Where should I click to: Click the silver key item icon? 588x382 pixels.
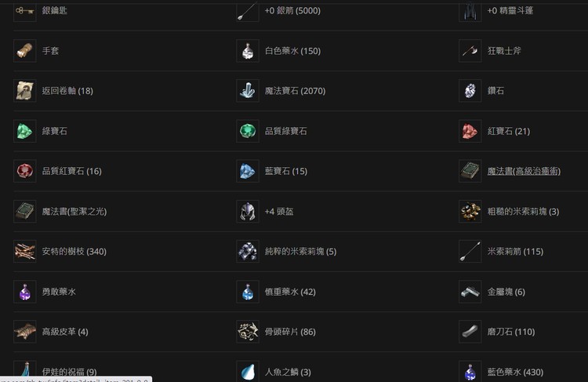(25, 10)
